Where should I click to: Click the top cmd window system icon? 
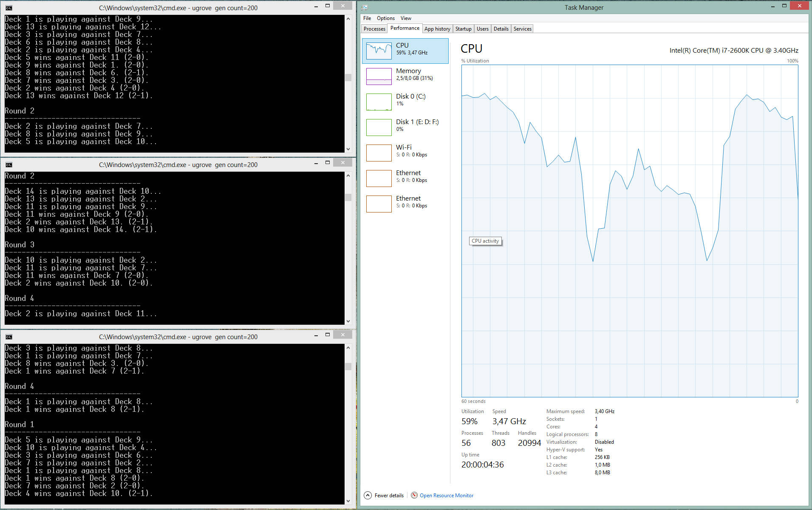tap(8, 8)
